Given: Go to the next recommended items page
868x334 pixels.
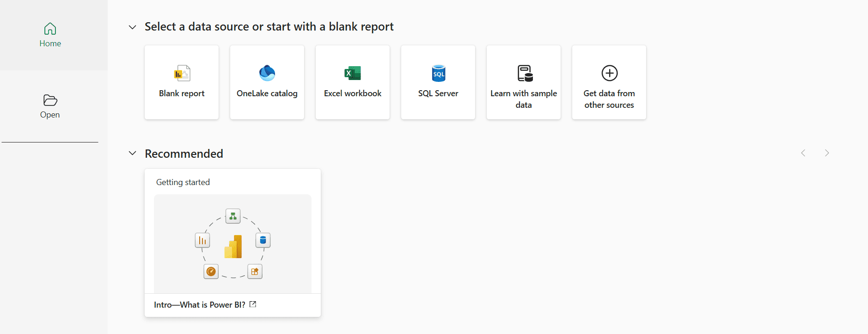Looking at the screenshot, I should tap(827, 153).
